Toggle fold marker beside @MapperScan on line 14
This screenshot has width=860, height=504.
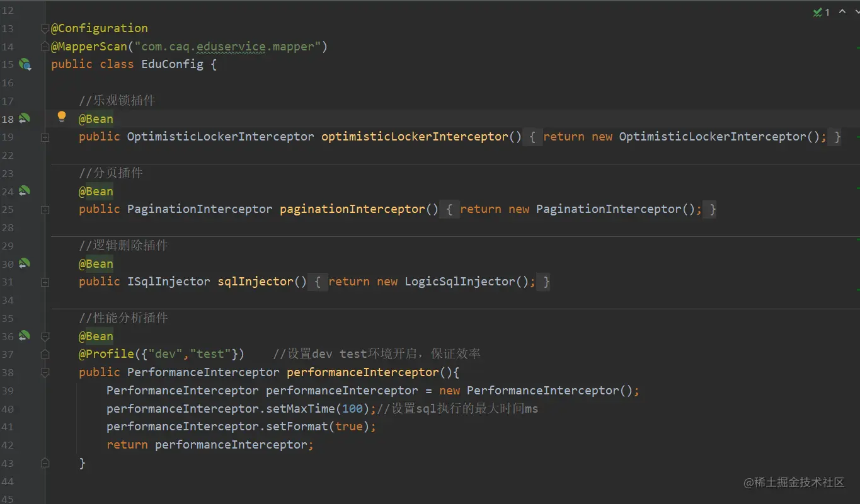point(45,47)
